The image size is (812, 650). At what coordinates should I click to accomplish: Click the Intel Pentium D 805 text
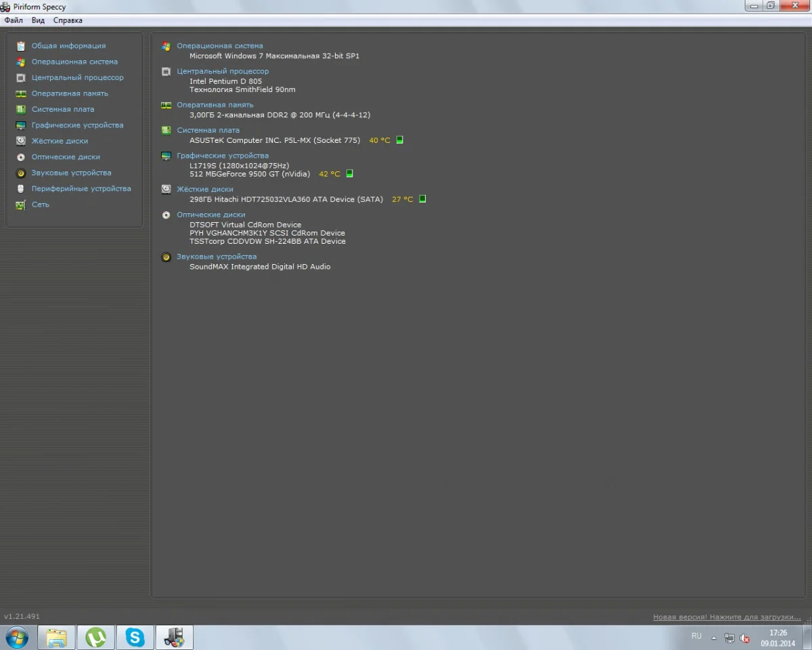click(225, 81)
